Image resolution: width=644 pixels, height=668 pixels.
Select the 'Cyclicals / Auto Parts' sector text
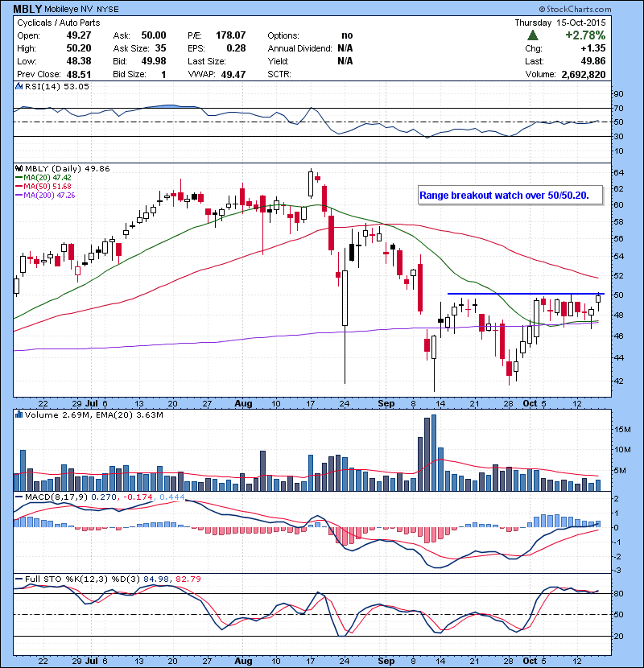coord(59,23)
